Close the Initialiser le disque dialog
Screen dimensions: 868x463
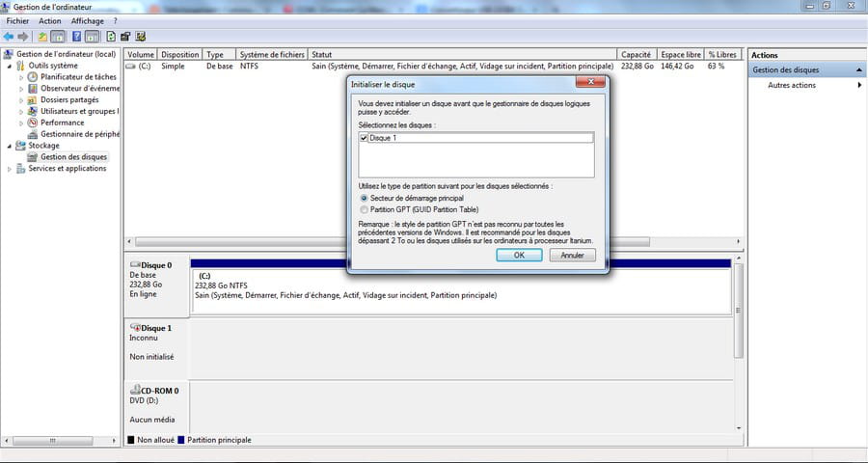[590, 82]
